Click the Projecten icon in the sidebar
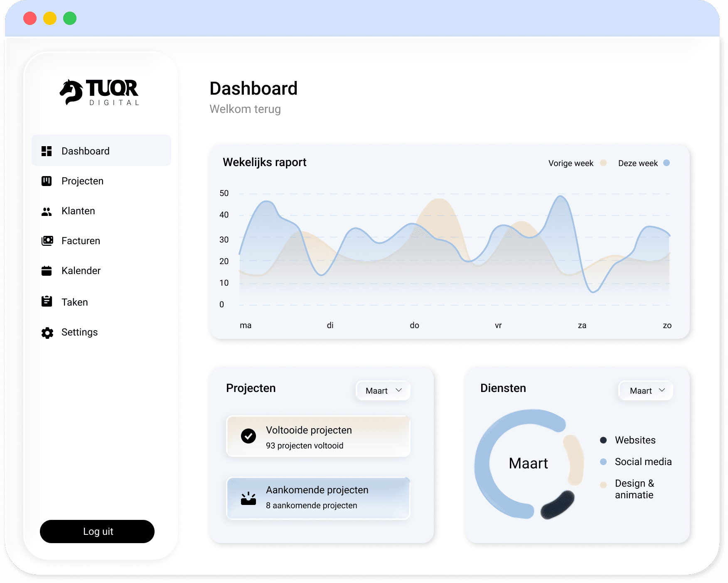This screenshot has height=583, width=728. pos(47,181)
